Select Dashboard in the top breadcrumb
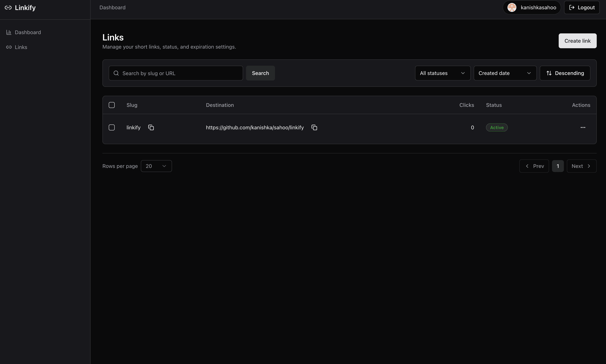606x364 pixels. click(112, 7)
